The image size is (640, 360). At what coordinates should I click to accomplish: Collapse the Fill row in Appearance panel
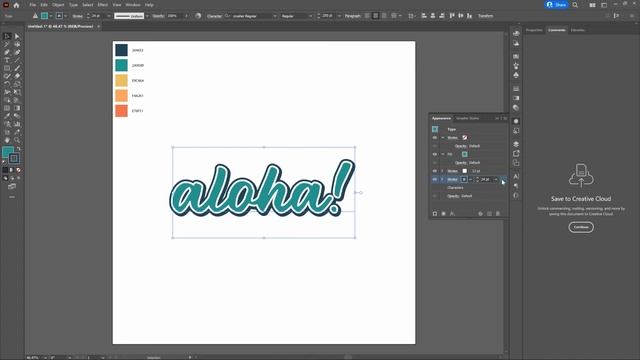click(442, 154)
